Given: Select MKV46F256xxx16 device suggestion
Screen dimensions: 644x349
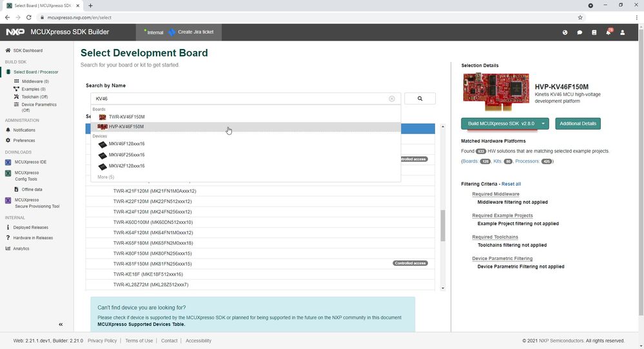Looking at the screenshot, I should point(246,155).
